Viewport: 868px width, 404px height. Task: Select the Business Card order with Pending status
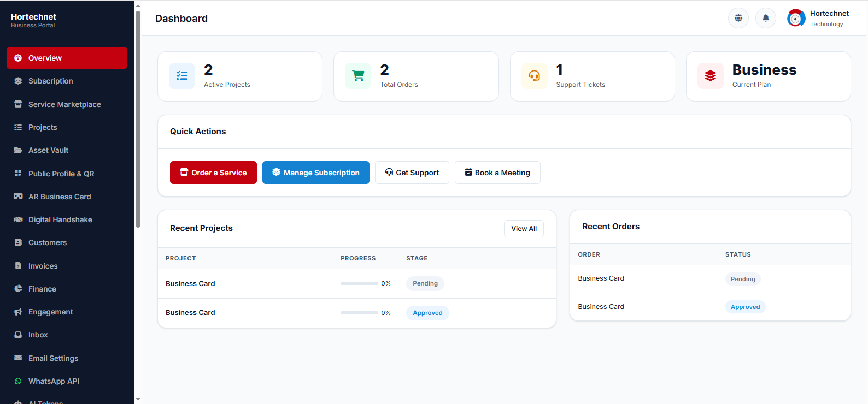coord(710,278)
